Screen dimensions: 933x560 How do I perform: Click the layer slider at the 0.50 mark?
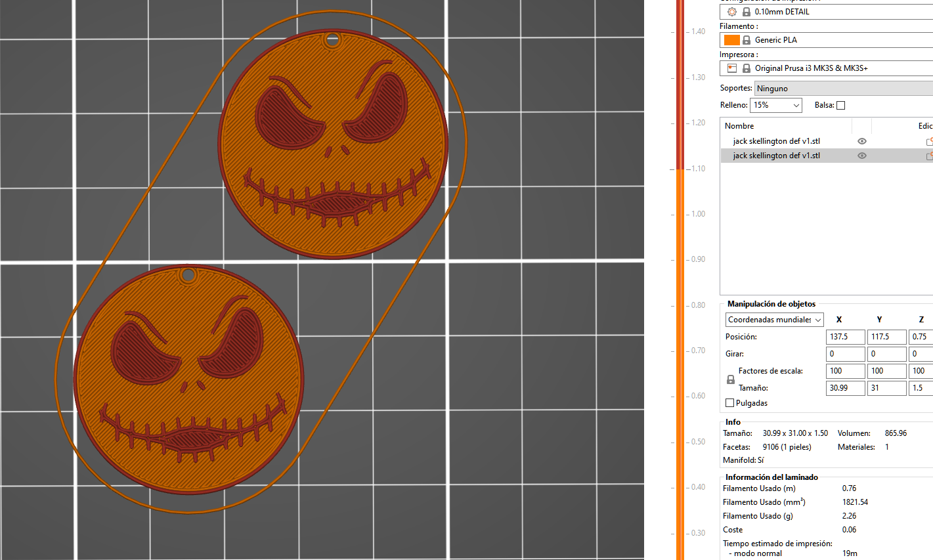(x=680, y=442)
